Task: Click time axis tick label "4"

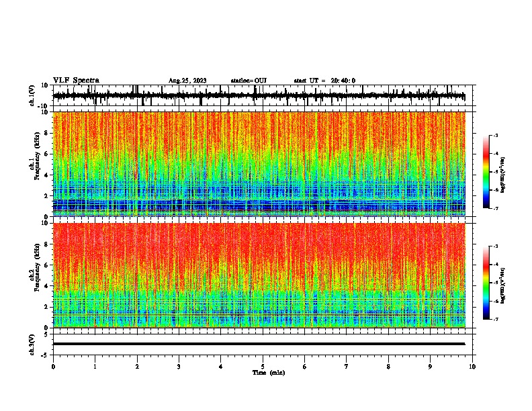Action: click(x=221, y=367)
